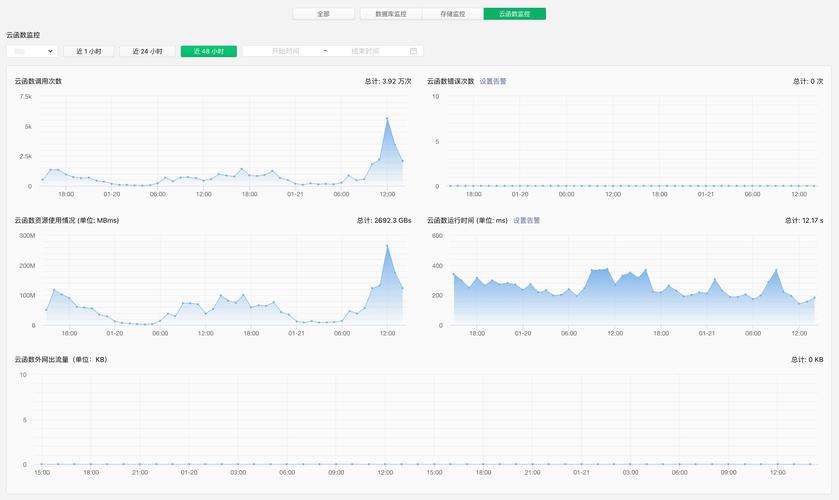Switch to the 全部 tab
The width and height of the screenshot is (839, 500).
(x=323, y=14)
